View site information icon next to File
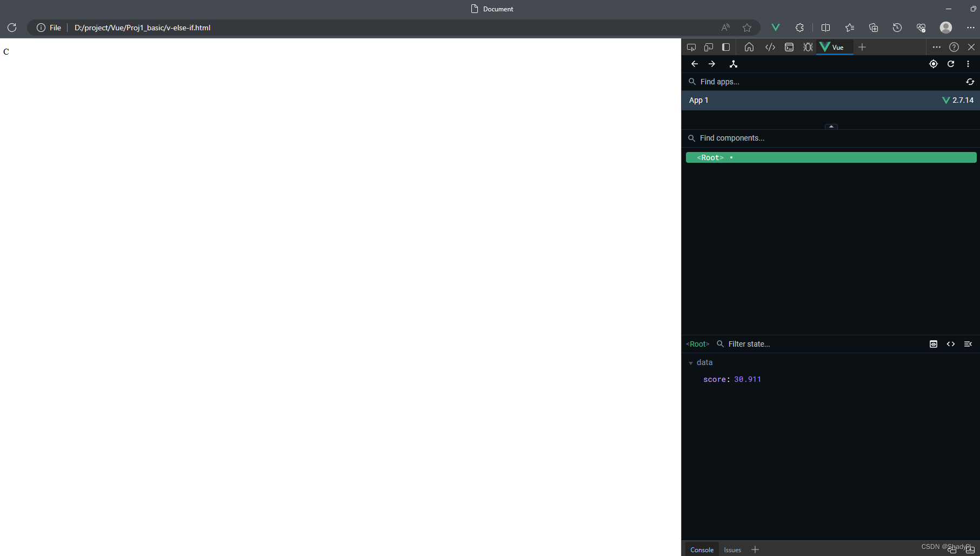980x556 pixels. click(41, 28)
